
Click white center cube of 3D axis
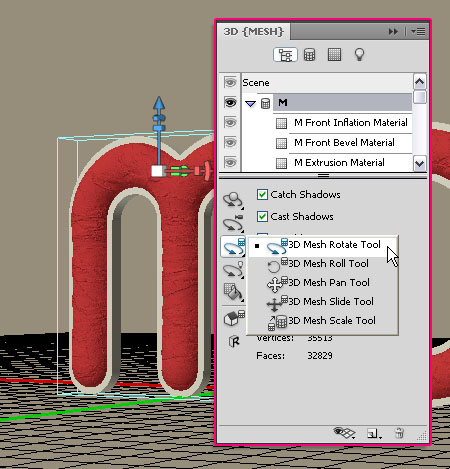(157, 171)
